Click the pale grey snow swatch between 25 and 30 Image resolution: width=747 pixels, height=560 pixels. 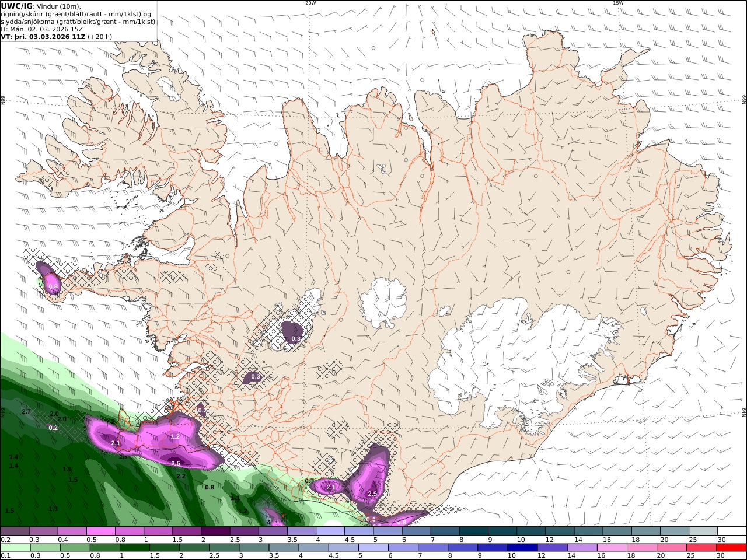click(x=703, y=531)
